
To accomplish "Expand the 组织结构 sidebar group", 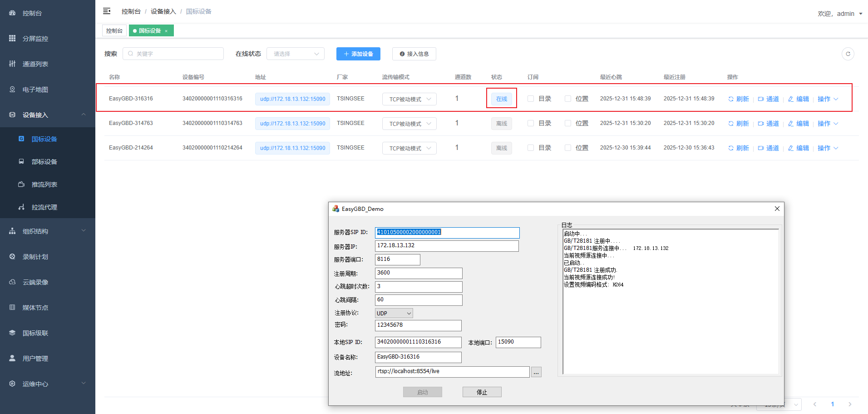I will click(48, 231).
